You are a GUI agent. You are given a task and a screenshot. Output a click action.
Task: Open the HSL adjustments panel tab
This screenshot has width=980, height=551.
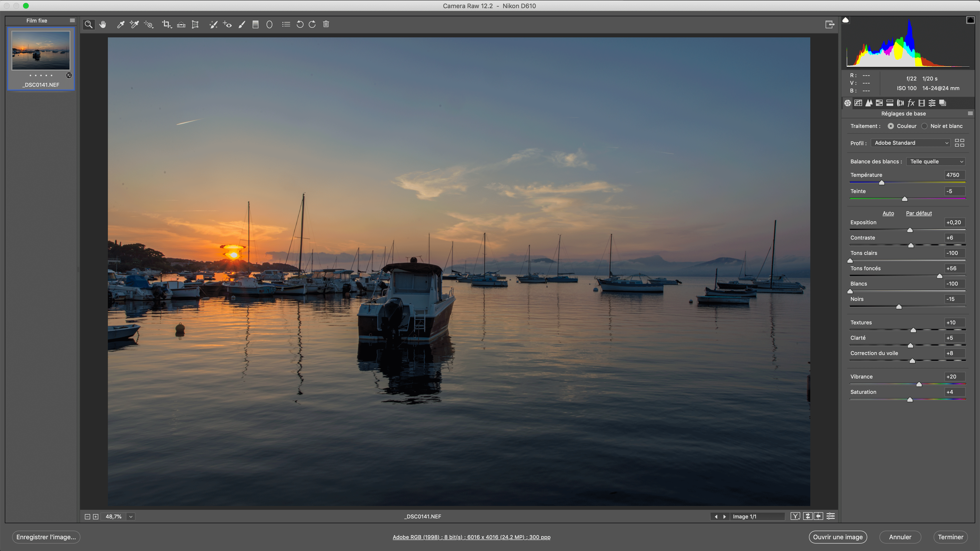[x=879, y=103]
